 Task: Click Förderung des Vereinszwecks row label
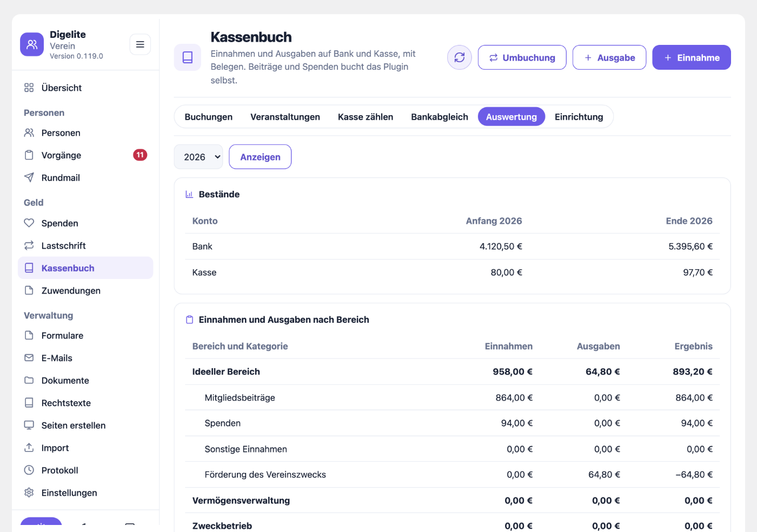tap(265, 475)
